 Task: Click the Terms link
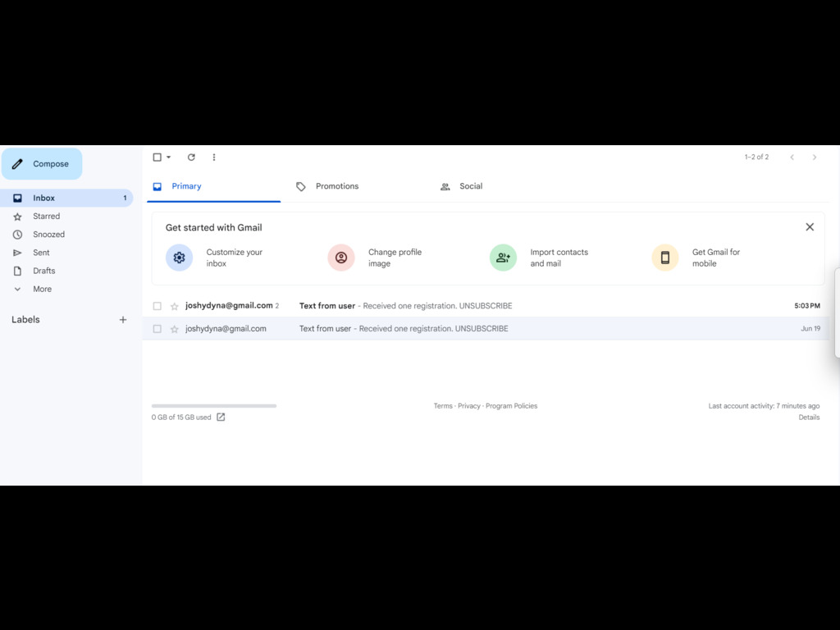point(443,406)
